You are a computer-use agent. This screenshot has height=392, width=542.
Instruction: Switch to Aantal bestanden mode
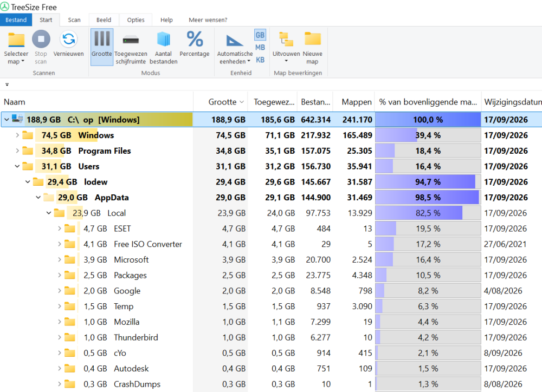point(164,47)
